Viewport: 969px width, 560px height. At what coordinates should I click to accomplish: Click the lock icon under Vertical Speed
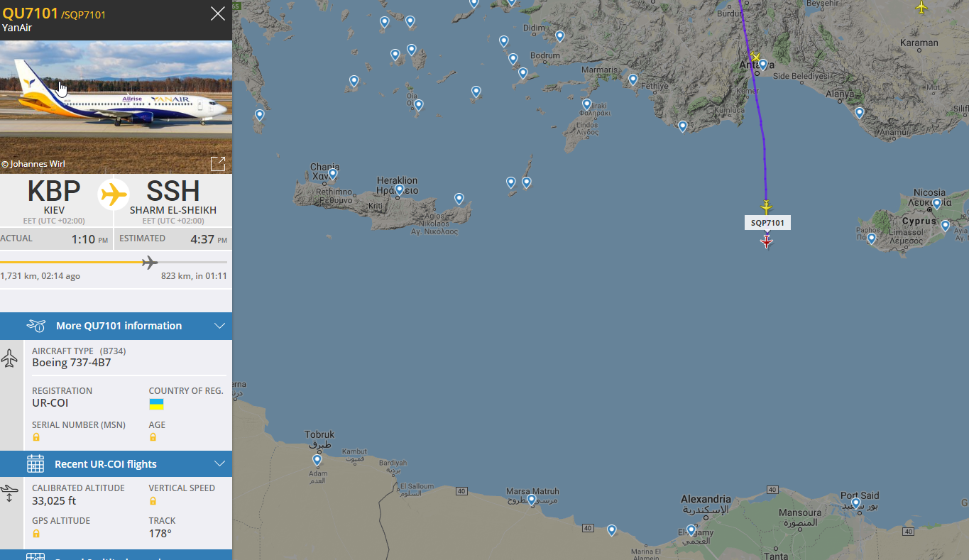(153, 501)
